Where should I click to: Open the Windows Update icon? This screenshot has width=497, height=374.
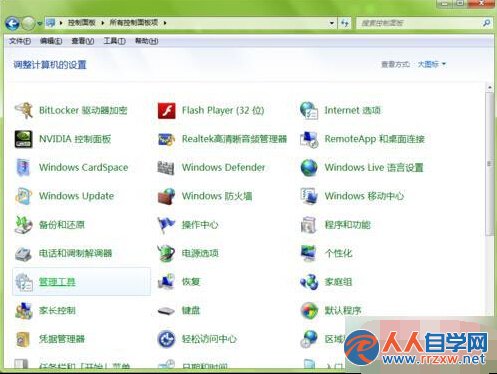pyautogui.click(x=24, y=196)
